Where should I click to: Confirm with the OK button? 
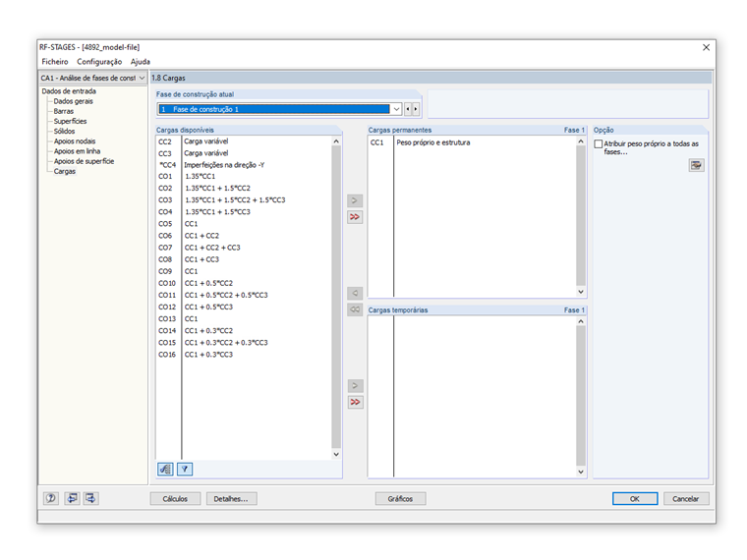[x=635, y=498]
